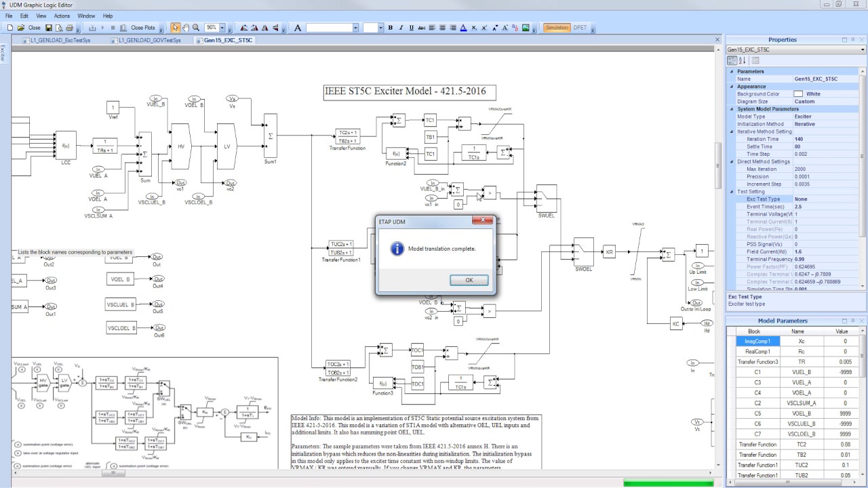The image size is (868, 488).
Task: Apply superscript formatting
Action: coord(484,28)
